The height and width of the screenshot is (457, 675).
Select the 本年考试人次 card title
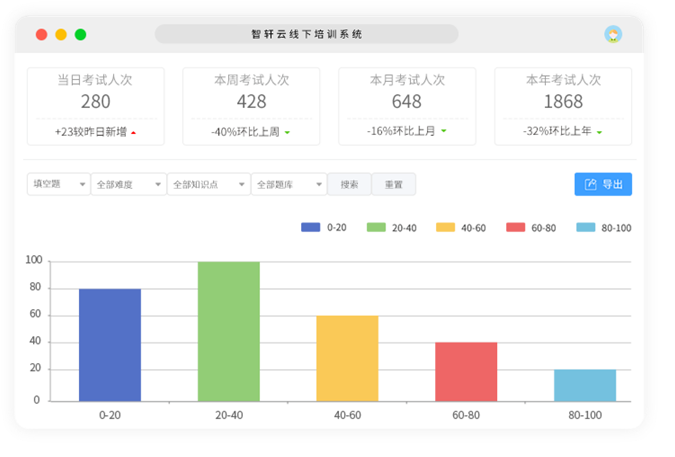(563, 80)
